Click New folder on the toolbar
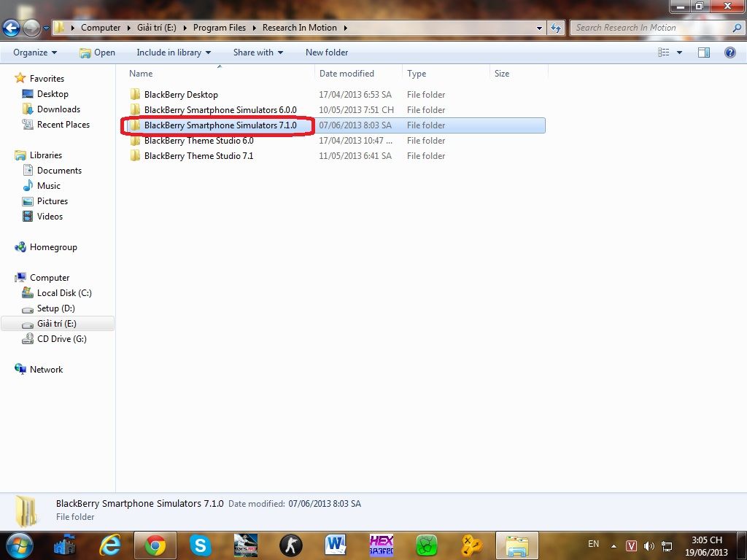Viewport: 747px width, 560px height. click(327, 52)
